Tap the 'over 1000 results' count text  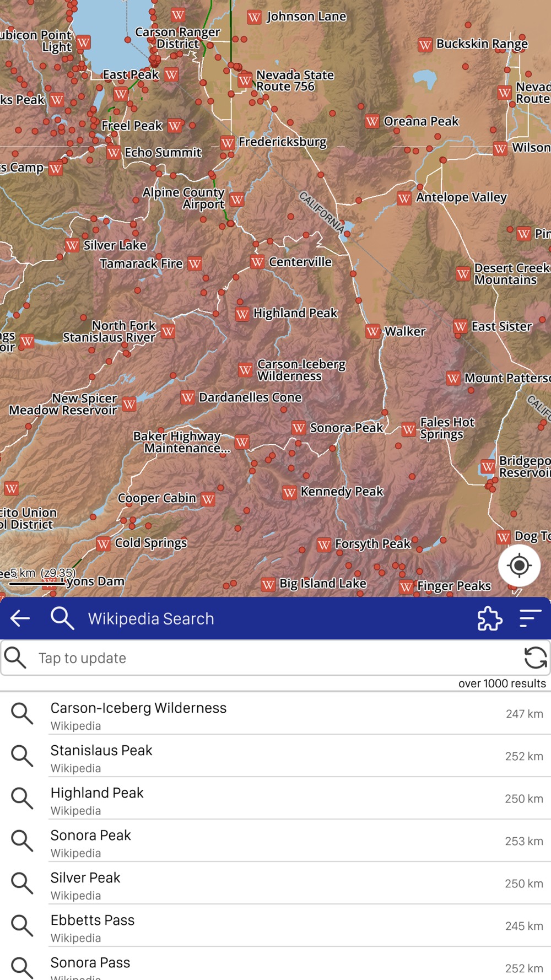pos(502,683)
